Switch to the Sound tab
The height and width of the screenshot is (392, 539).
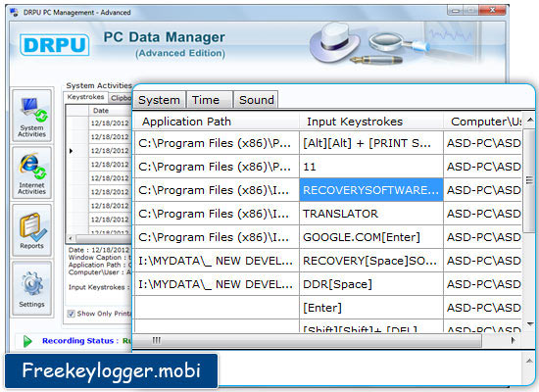coord(256,100)
